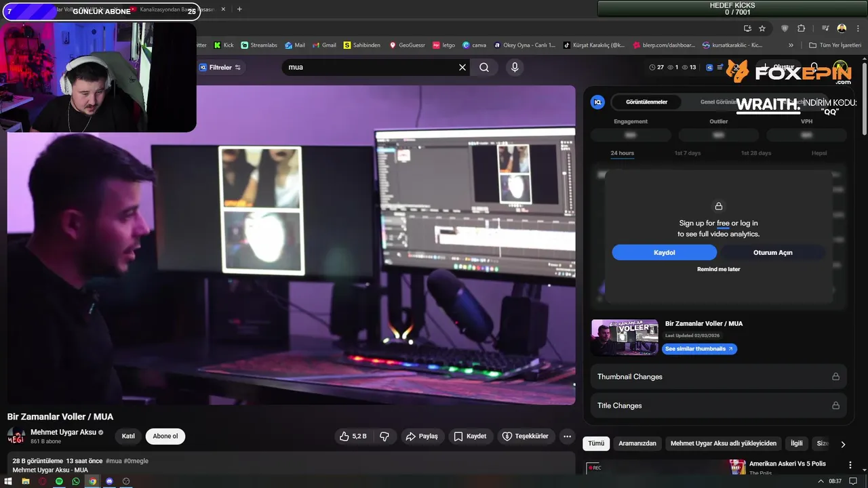Select the Görüntülenmeler analytics tab

click(646, 102)
